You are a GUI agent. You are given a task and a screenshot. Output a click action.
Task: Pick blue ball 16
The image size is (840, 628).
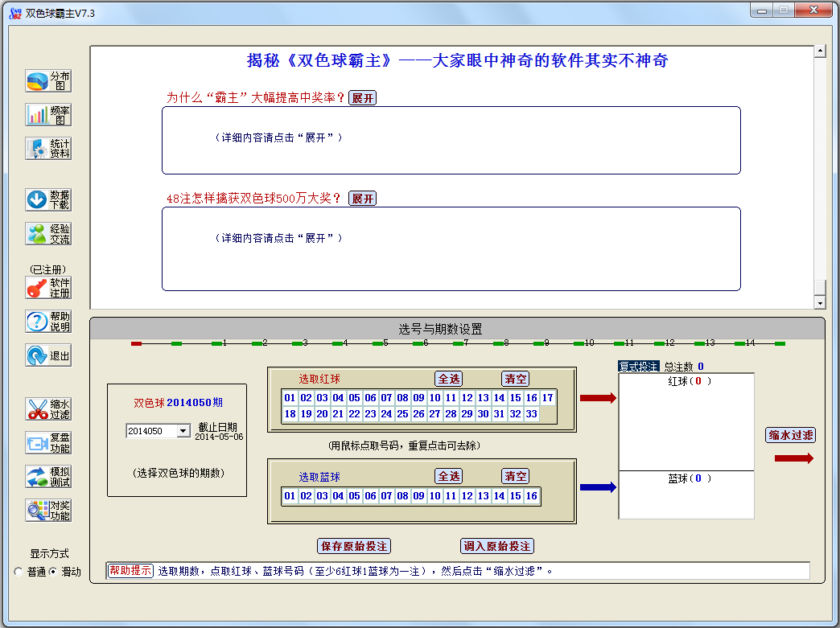point(531,496)
